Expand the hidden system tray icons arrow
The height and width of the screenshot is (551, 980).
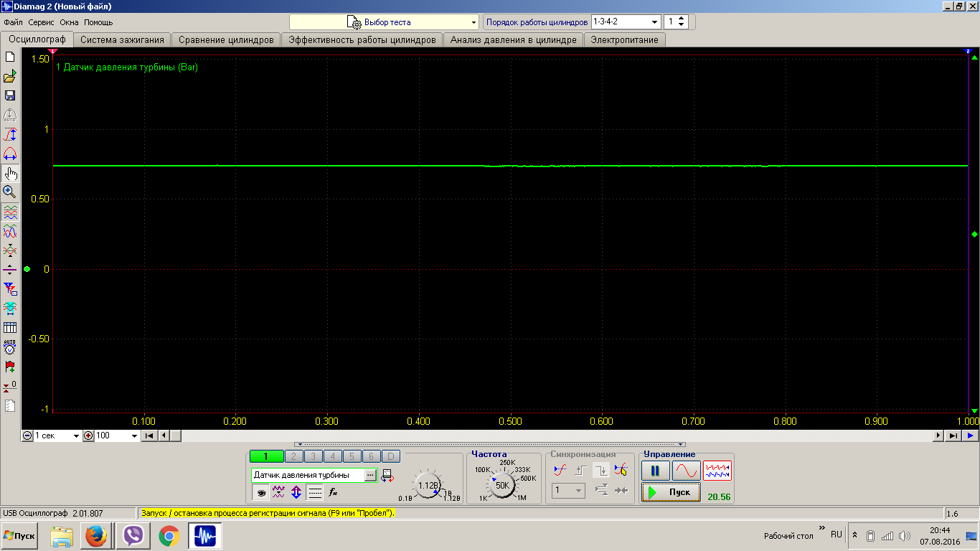coord(854,536)
